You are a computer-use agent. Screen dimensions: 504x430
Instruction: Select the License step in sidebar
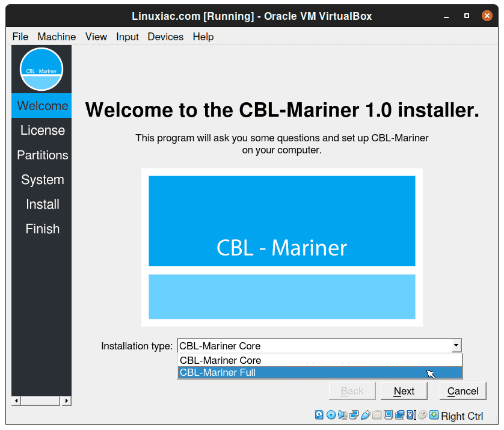click(41, 130)
